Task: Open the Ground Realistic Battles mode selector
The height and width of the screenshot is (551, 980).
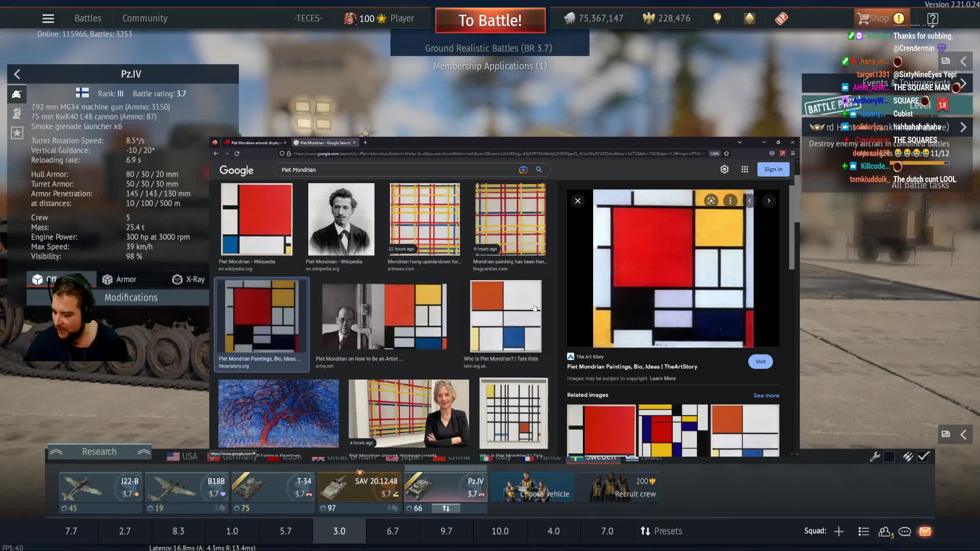Action: point(489,48)
